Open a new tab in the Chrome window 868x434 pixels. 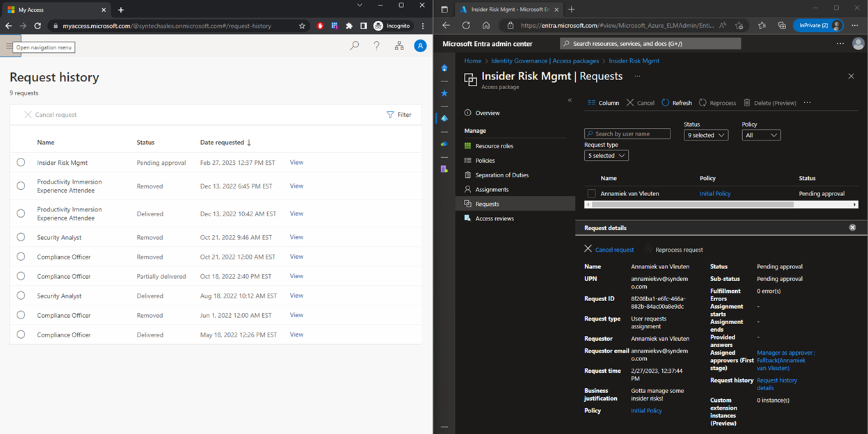click(x=120, y=10)
